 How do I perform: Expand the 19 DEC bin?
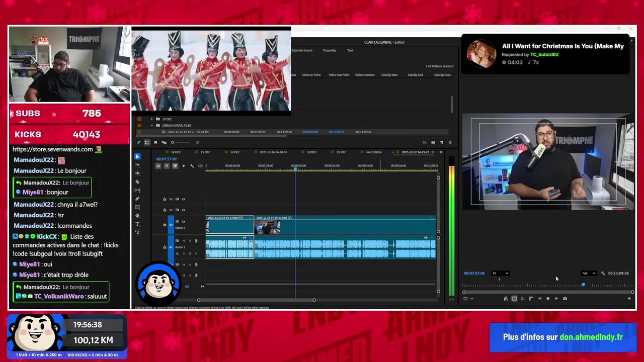coord(151,119)
